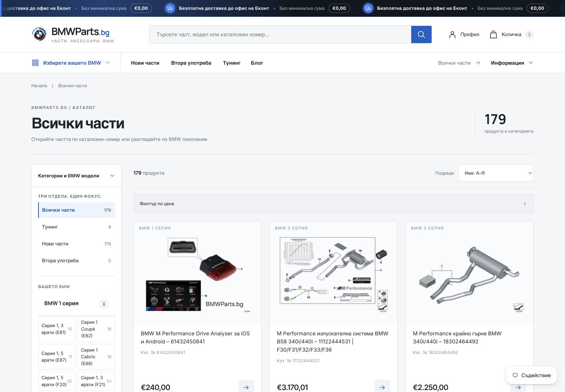Click the arrow button on €2.250,00 product
565x392 pixels.
(518, 387)
